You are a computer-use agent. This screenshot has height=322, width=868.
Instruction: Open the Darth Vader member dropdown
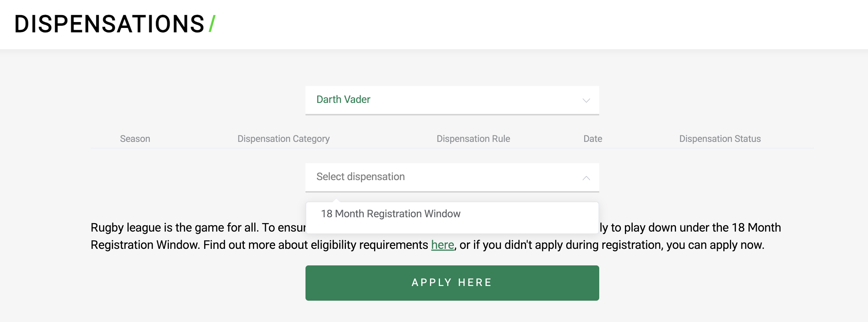click(452, 100)
